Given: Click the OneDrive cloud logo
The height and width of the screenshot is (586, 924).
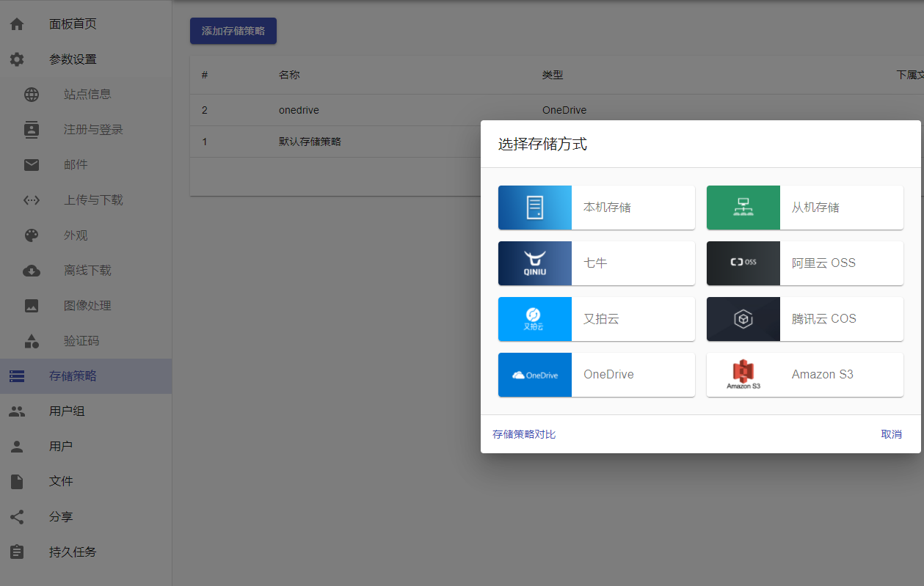Looking at the screenshot, I should pyautogui.click(x=535, y=375).
